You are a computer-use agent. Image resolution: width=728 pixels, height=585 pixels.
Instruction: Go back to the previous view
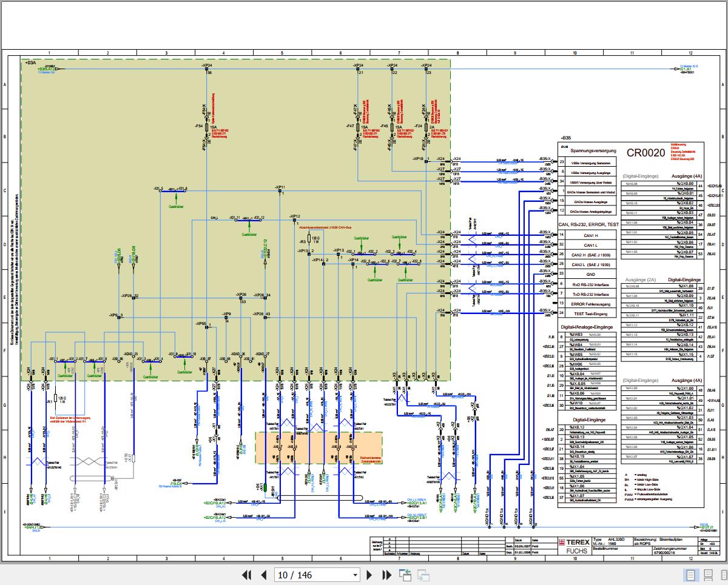point(405,575)
